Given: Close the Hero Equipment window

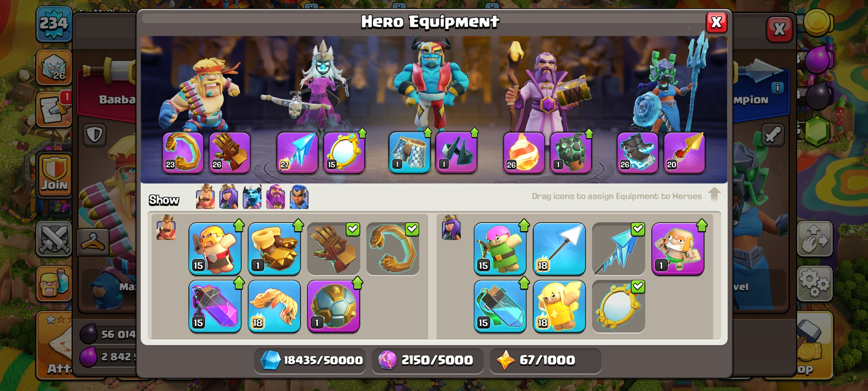Looking at the screenshot, I should [716, 22].
